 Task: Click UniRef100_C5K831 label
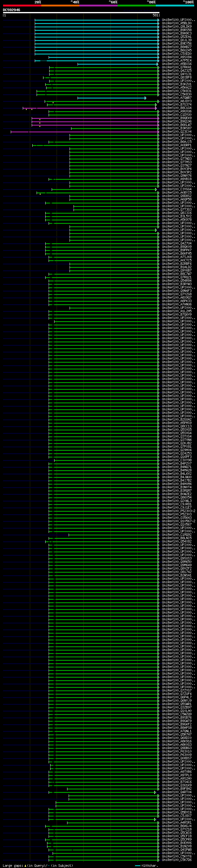click(x=177, y=91)
